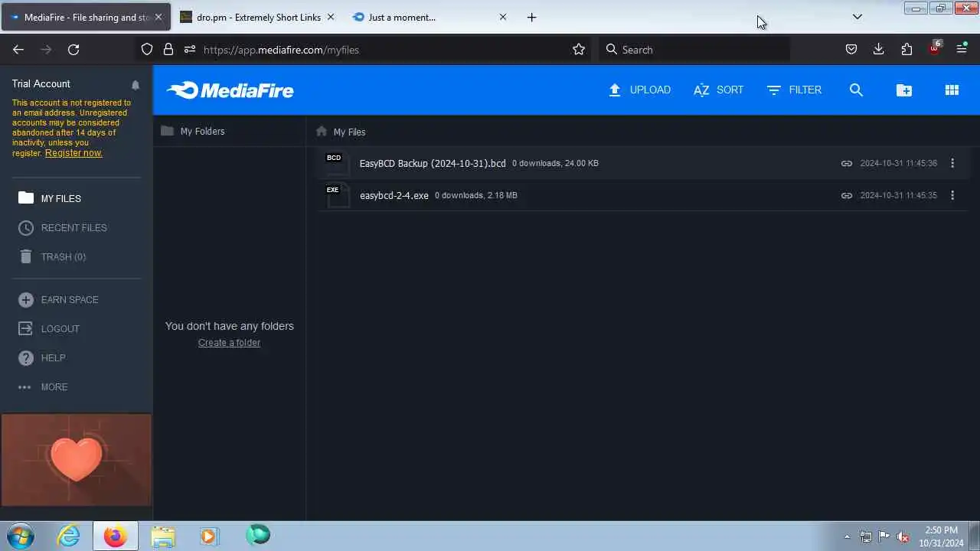Open options menu for EasyBCD Backup file

(952, 163)
